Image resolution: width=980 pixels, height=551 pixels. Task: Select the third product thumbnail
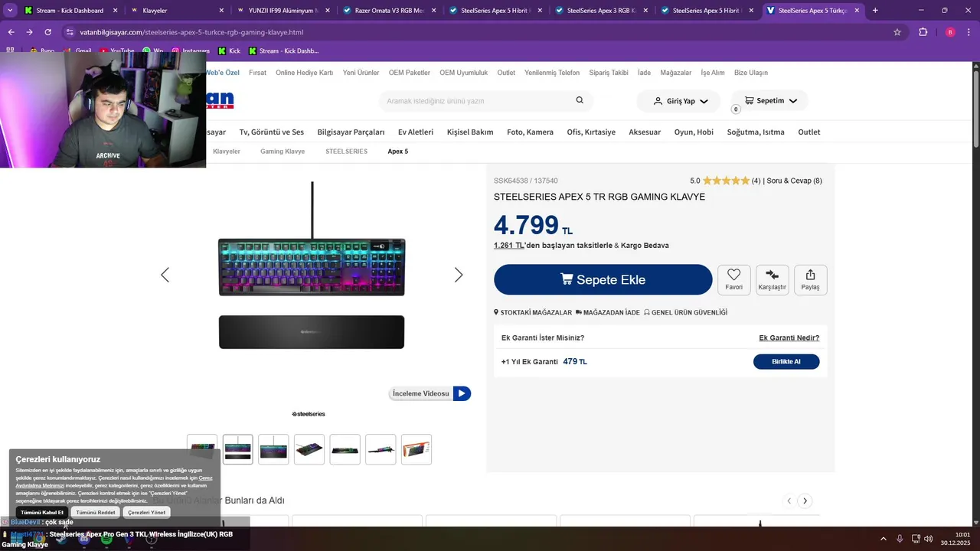point(273,449)
